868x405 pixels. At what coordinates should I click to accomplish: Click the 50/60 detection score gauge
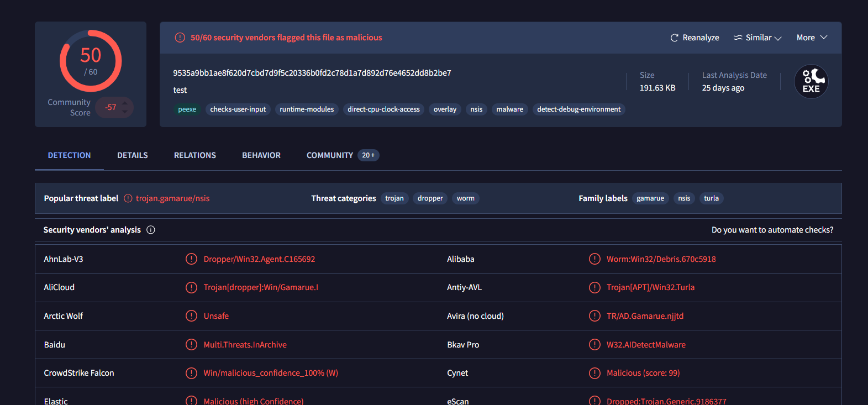pos(91,61)
